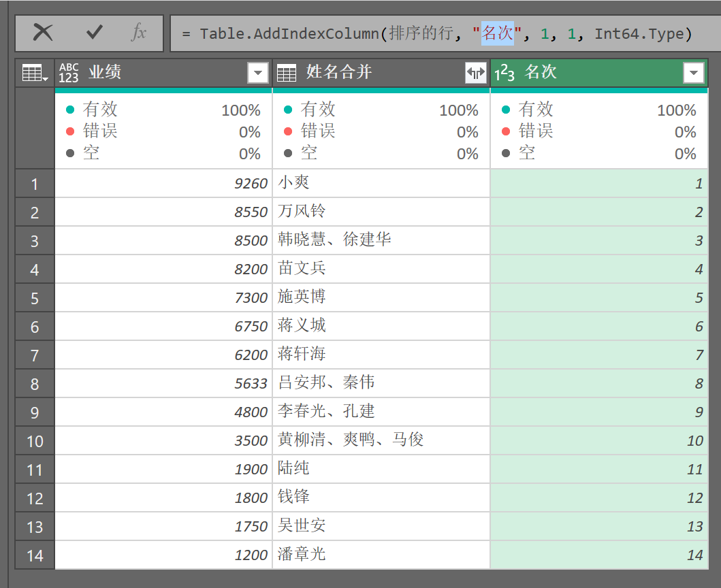Click cell with value 1750
Viewport: 721px width, 588px height.
click(x=163, y=526)
